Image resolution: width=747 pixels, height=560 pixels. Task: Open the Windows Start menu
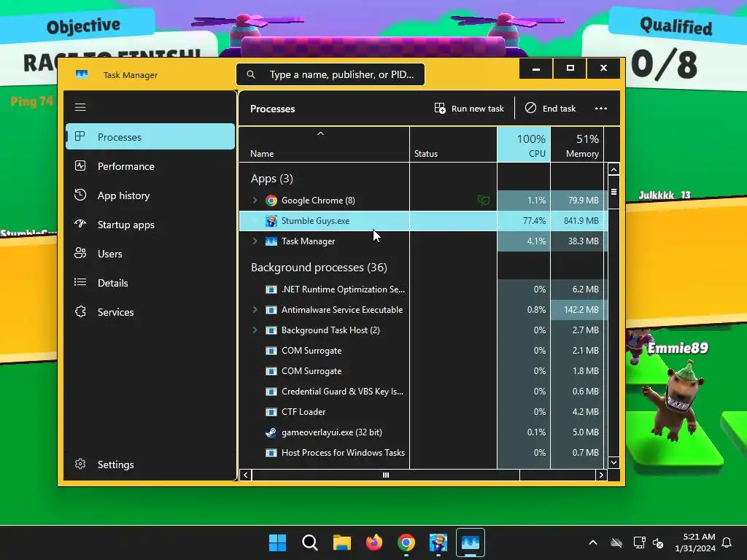277,542
